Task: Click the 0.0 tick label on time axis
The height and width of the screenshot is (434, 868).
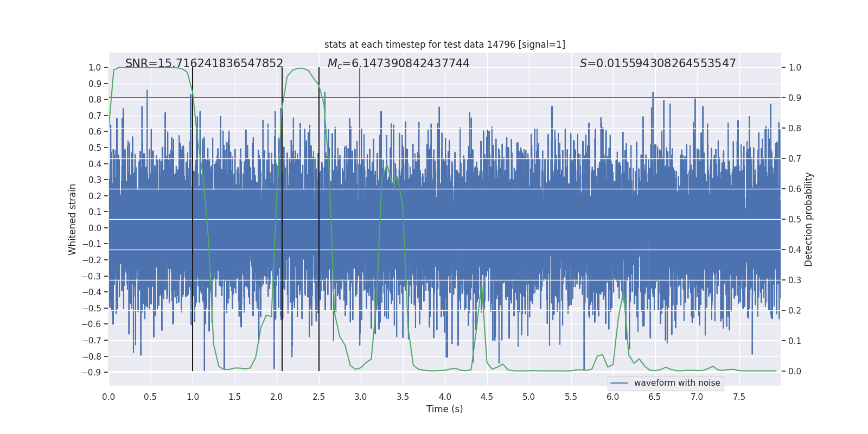Action: (x=108, y=397)
